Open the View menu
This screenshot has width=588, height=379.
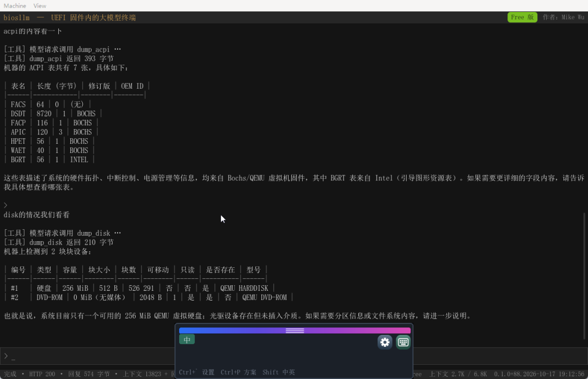(x=40, y=5)
